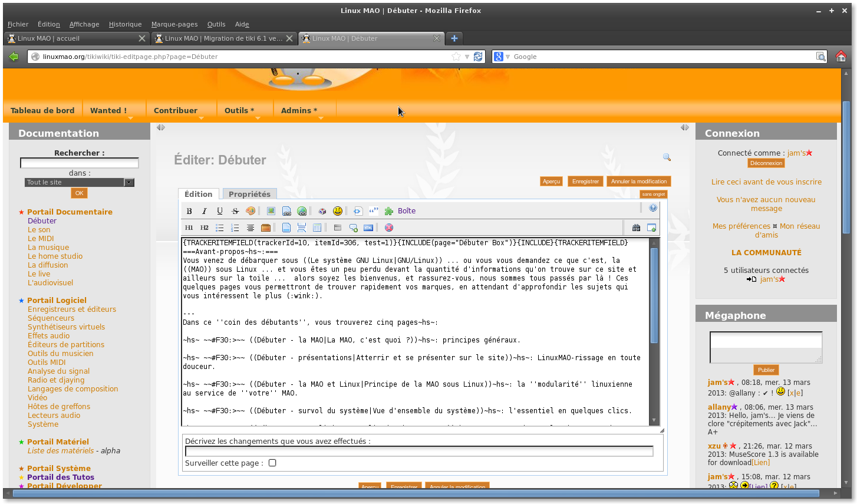The image size is (857, 504).
Task: Toggle the left column with the arrows icon
Action: (160, 127)
